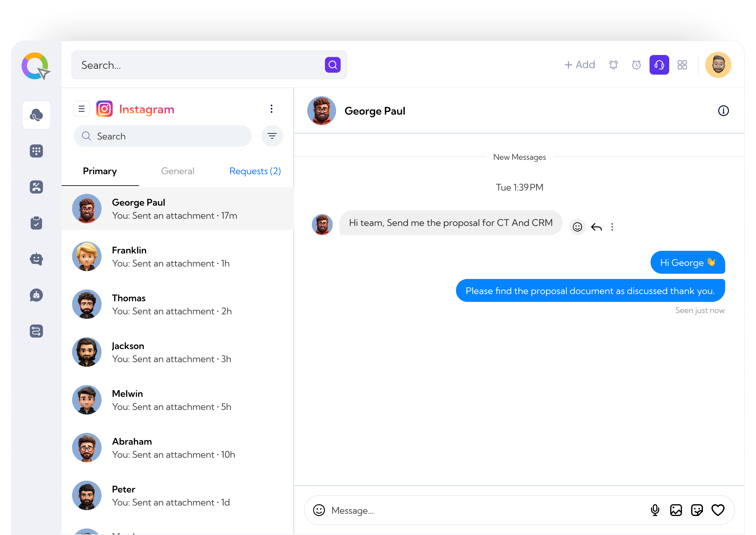Viewport: 756px width, 535px height.
Task: Click the Add button in top bar
Action: point(580,65)
